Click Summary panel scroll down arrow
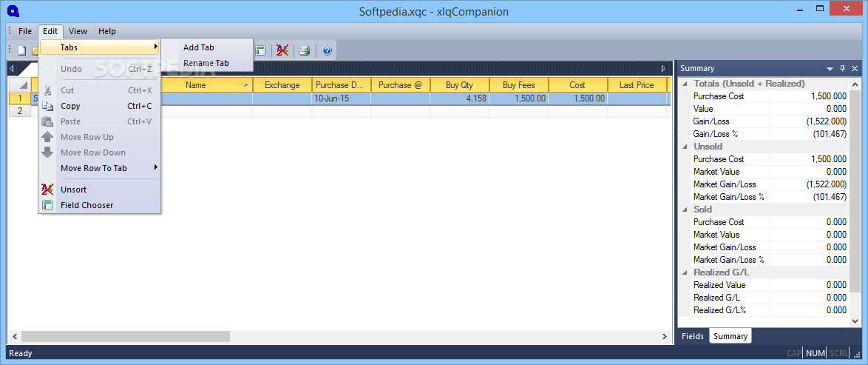The image size is (868, 365). point(855,321)
